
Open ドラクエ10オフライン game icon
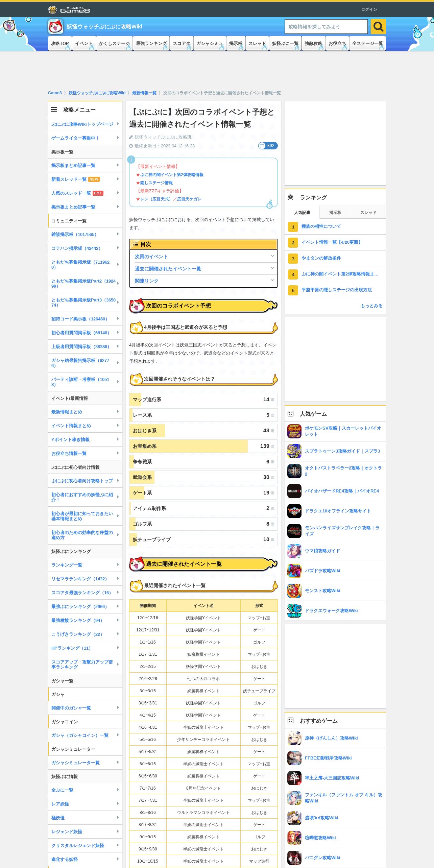[x=294, y=511]
